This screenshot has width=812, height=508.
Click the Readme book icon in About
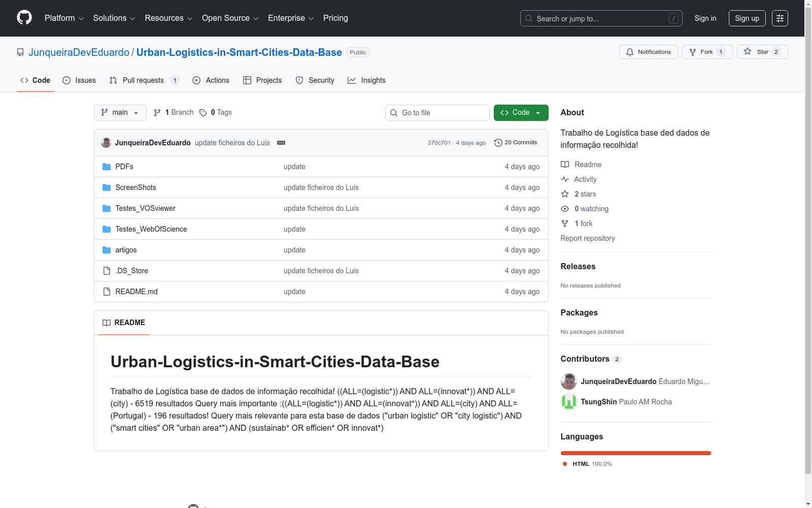(x=565, y=165)
